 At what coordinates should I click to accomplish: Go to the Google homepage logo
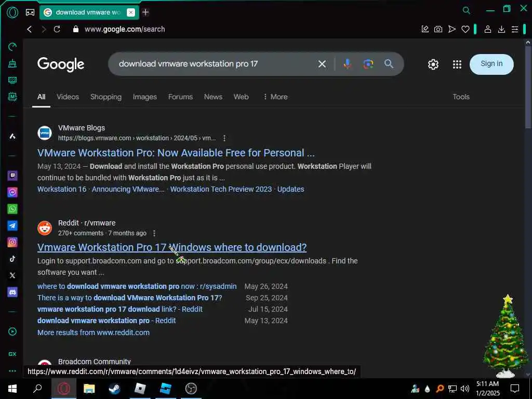[x=61, y=64]
